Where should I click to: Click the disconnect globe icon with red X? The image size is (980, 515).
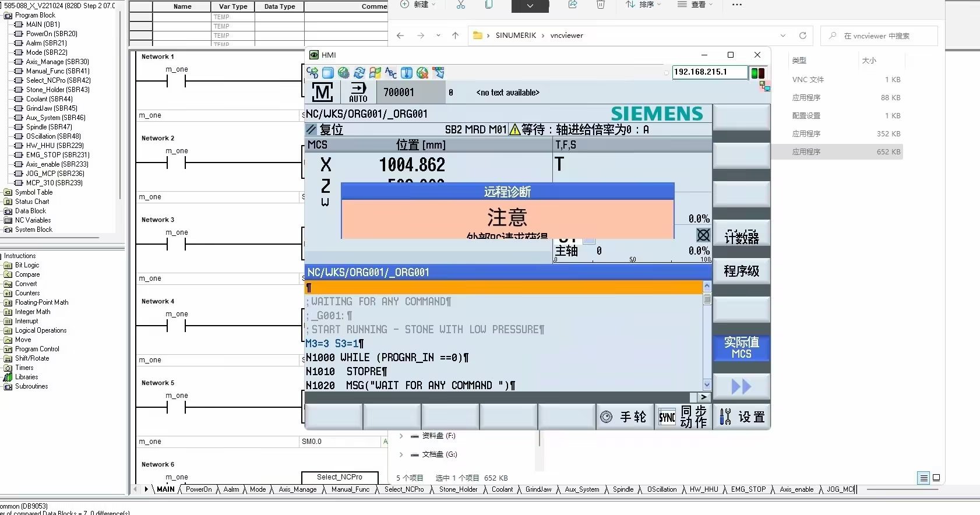[x=422, y=73]
